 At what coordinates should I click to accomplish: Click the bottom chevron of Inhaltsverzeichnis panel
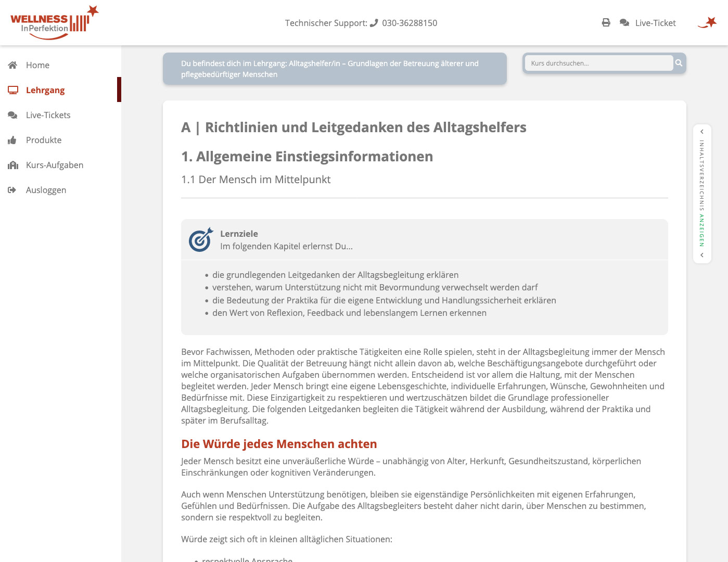click(702, 255)
